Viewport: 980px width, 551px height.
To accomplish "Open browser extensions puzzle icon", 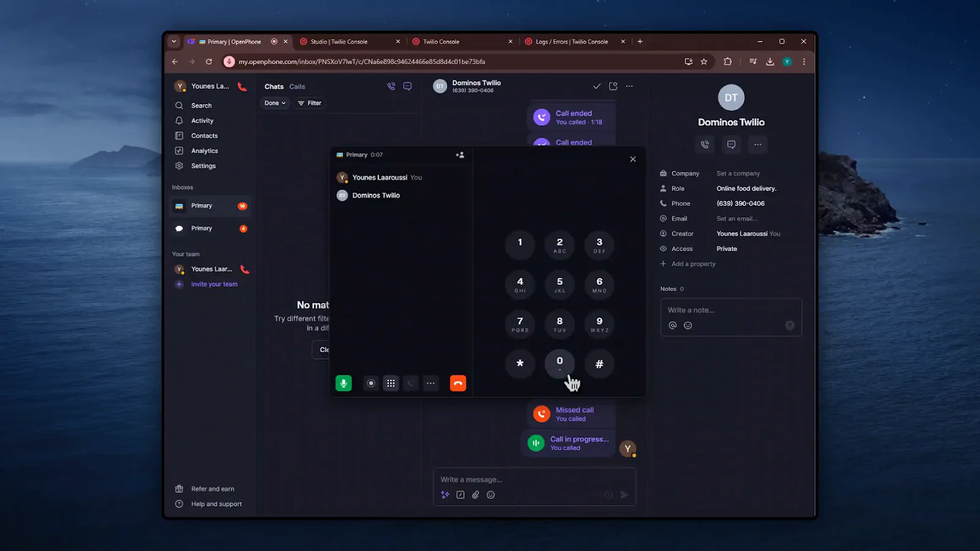I will 728,62.
